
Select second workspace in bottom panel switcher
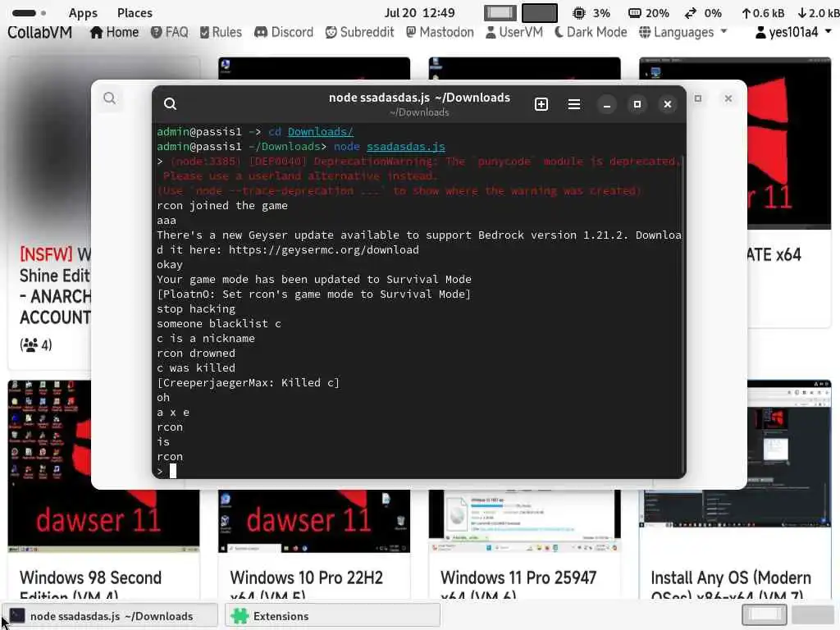pyautogui.click(x=813, y=615)
